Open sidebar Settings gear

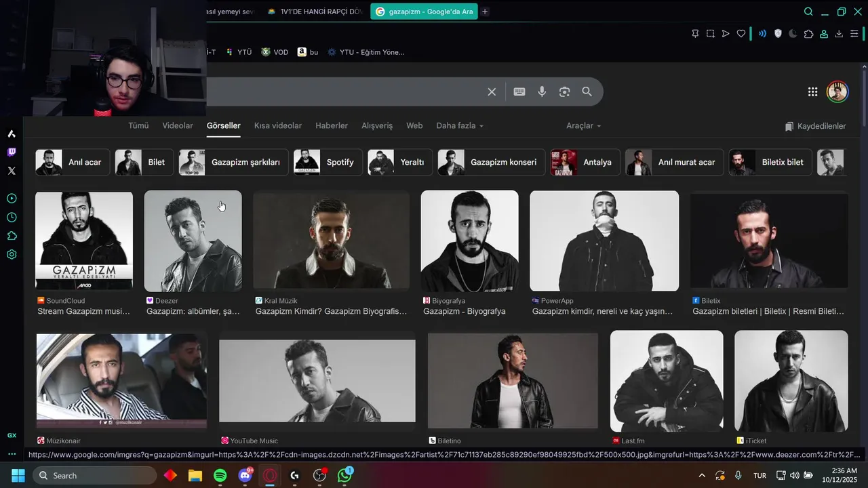coord(12,255)
